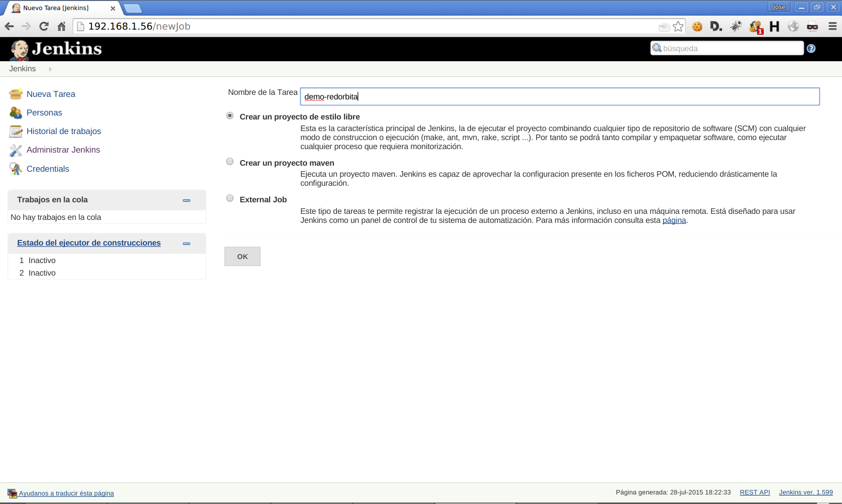Image resolution: width=842 pixels, height=504 pixels.
Task: Switch to the 'Nuevo Tarea [Jenkins]' tab
Action: pyautogui.click(x=60, y=8)
